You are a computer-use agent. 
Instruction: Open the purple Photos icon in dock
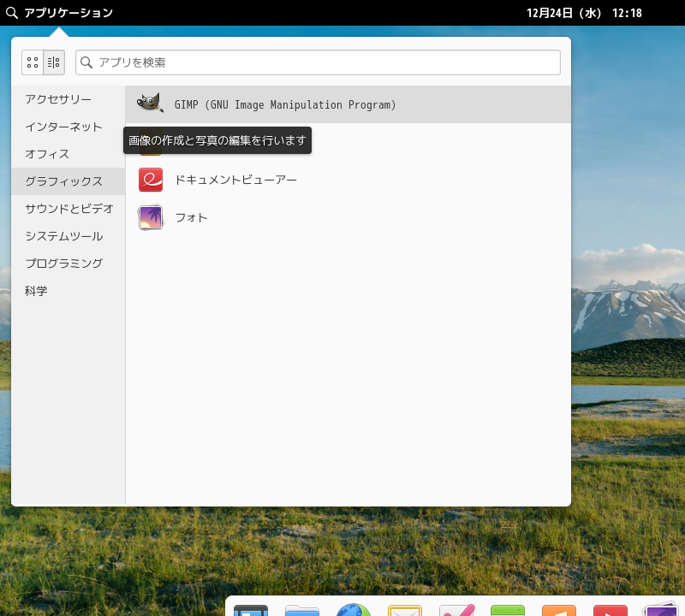pyautogui.click(x=660, y=609)
